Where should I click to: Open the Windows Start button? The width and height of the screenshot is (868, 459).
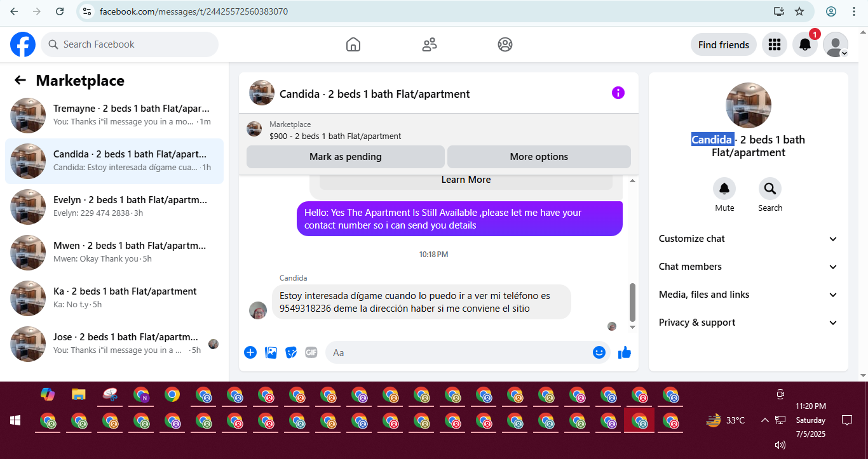point(15,420)
